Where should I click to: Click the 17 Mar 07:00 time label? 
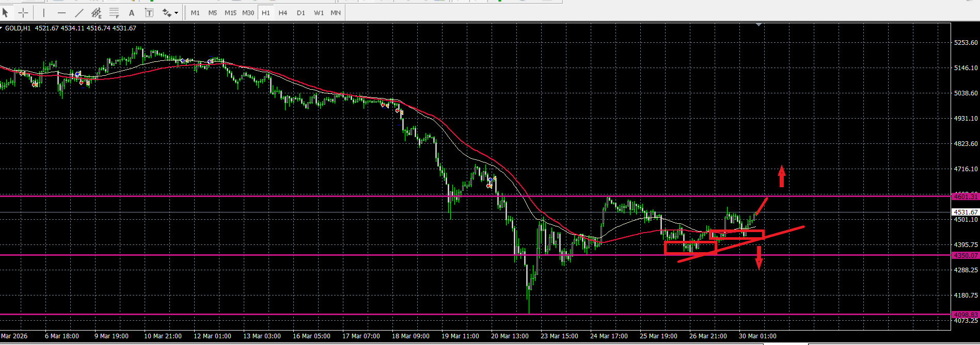pyautogui.click(x=361, y=336)
